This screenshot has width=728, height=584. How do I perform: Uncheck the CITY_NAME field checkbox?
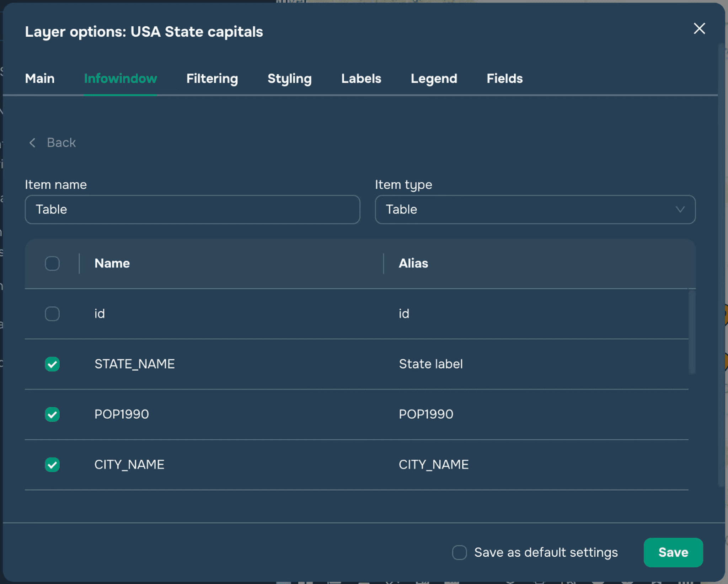(52, 465)
